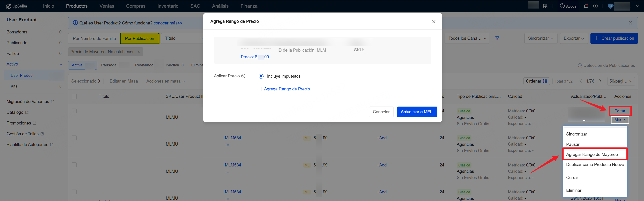The width and height of the screenshot is (644, 201).
Task: Check the third product row checkbox
Action: [x=74, y=165]
